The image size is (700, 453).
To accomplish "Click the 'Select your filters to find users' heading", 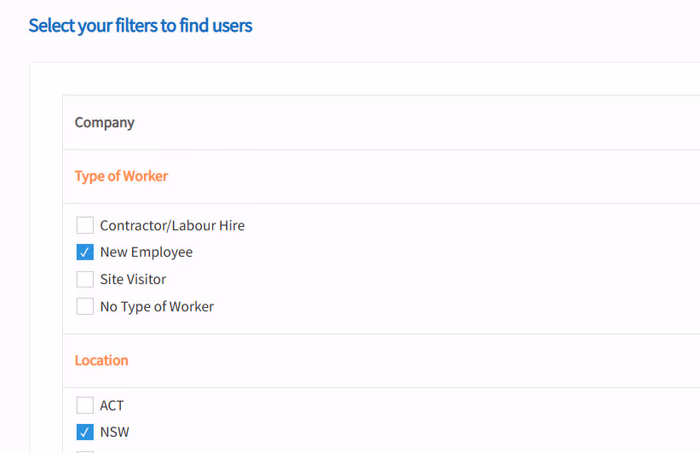I will [x=141, y=25].
